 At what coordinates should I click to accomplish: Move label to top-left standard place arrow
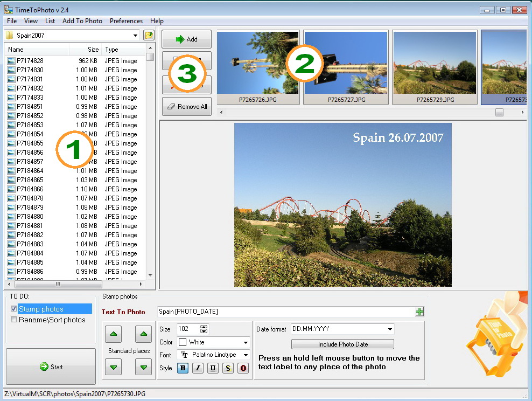point(113,334)
